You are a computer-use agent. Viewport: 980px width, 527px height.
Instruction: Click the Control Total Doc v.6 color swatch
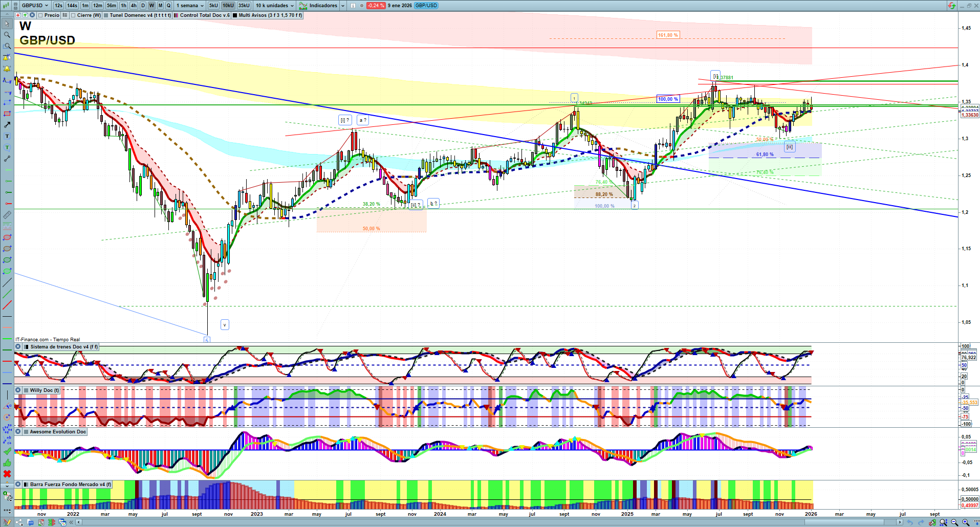pos(176,15)
